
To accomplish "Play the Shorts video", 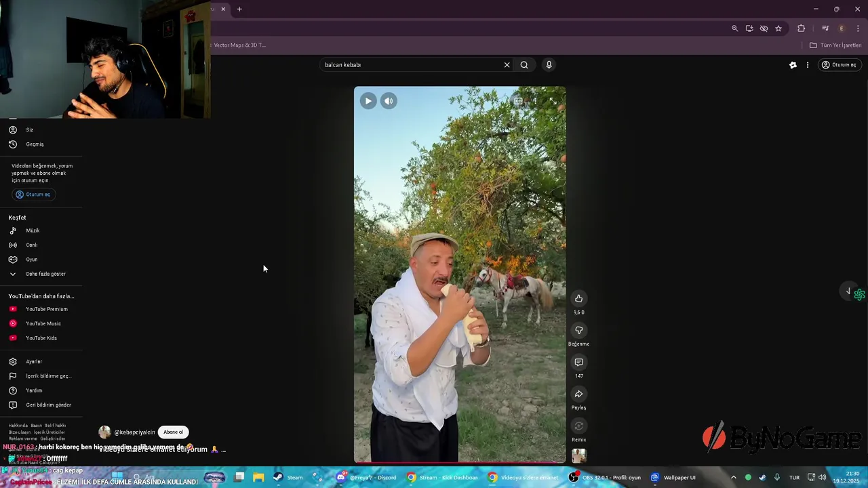I will click(368, 101).
